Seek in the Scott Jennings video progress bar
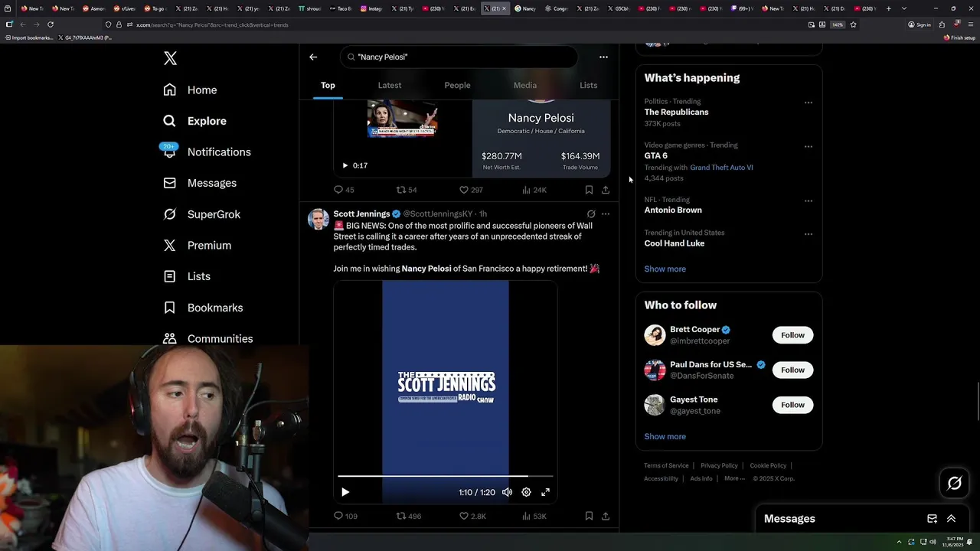The height and width of the screenshot is (551, 980). pos(446,476)
